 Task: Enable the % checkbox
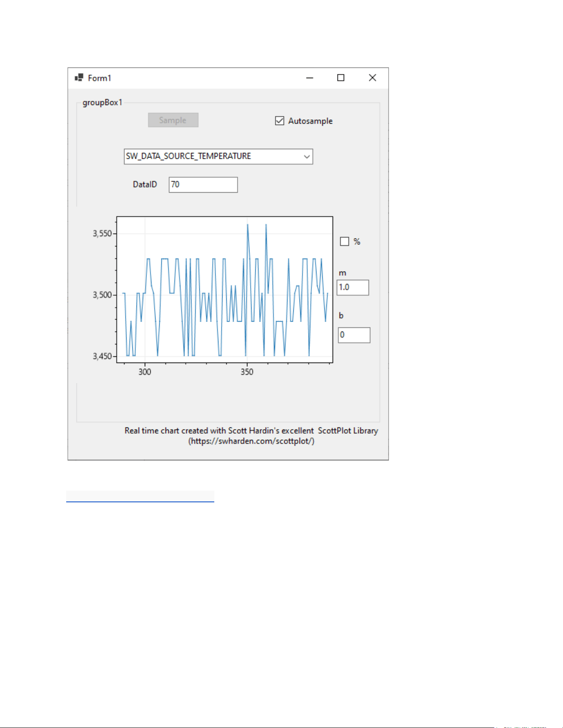point(345,241)
